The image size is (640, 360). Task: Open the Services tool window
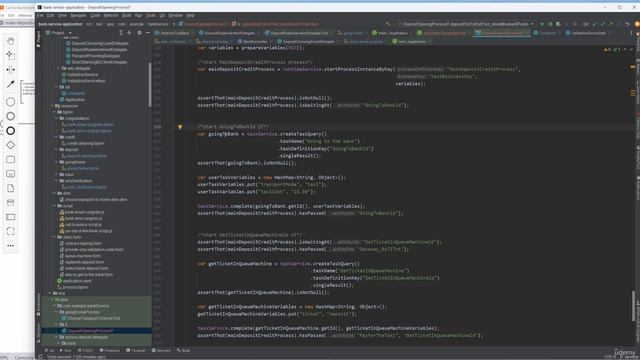click(x=162, y=350)
